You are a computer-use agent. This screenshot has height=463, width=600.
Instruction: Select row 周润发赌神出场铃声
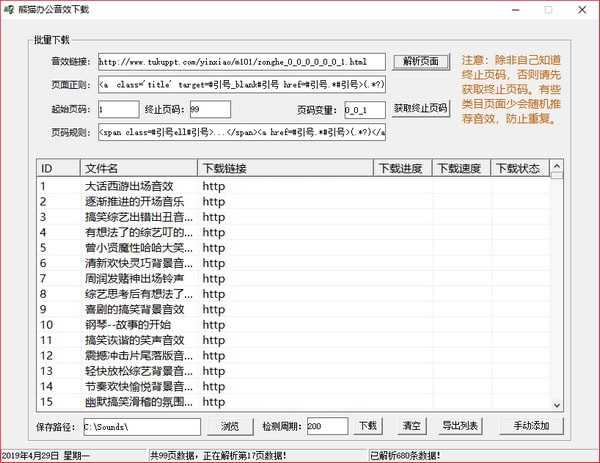click(293, 279)
